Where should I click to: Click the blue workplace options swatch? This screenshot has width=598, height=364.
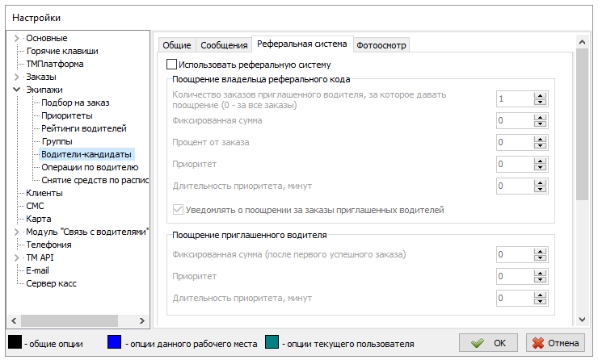pos(115,343)
